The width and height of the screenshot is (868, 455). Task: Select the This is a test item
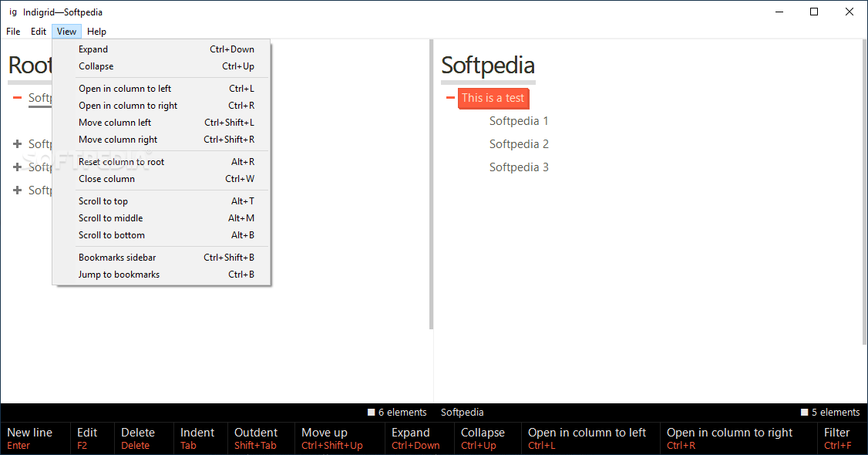coord(493,98)
